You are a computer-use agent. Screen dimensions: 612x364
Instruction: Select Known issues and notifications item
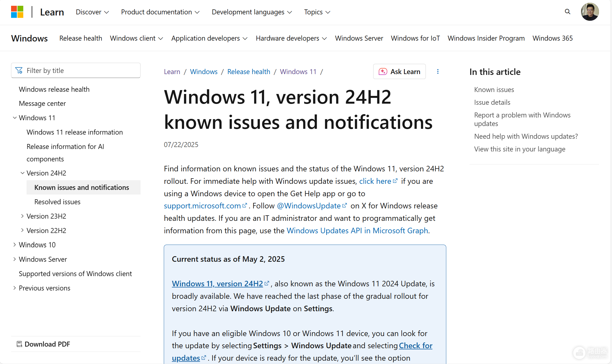(83, 187)
